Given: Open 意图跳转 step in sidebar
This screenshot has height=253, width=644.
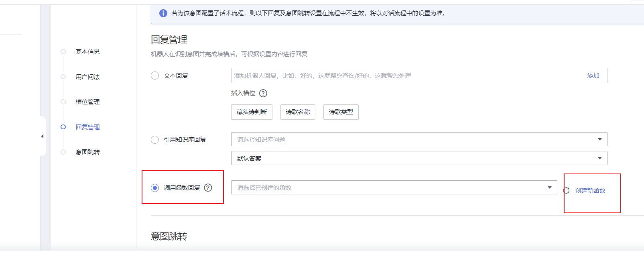Looking at the screenshot, I should (x=87, y=152).
